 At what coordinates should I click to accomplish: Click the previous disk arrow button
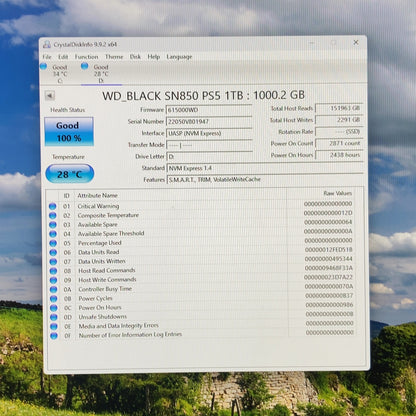pos(50,96)
